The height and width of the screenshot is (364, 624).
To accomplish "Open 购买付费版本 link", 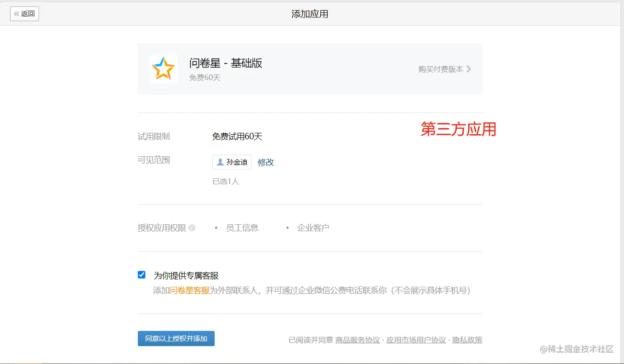I will (441, 69).
